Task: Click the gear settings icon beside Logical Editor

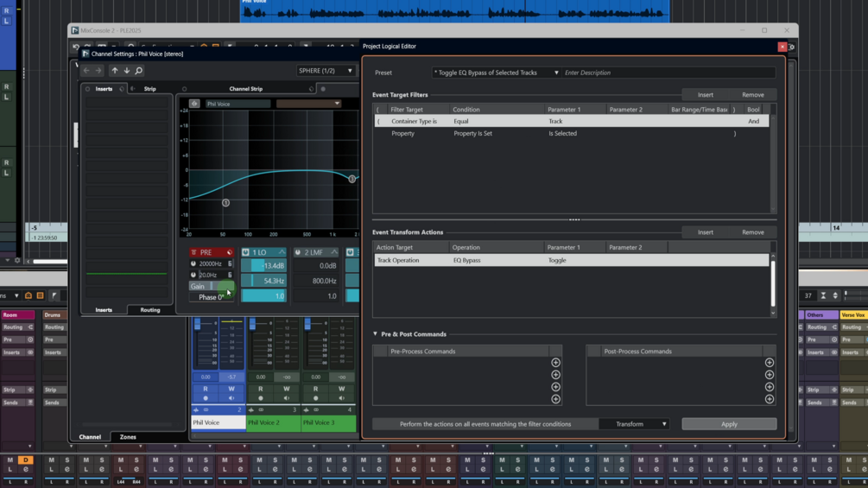Action: point(792,47)
